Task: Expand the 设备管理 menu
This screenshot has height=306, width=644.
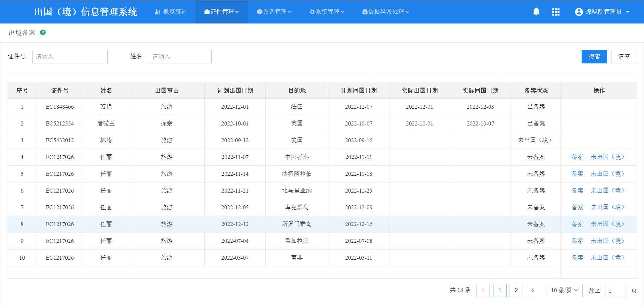Action: click(274, 12)
